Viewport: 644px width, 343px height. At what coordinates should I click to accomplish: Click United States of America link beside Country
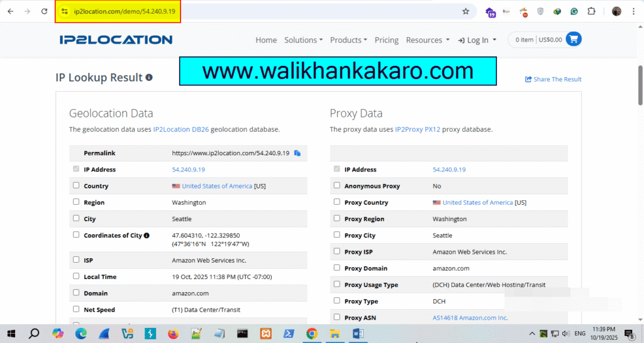tap(217, 186)
